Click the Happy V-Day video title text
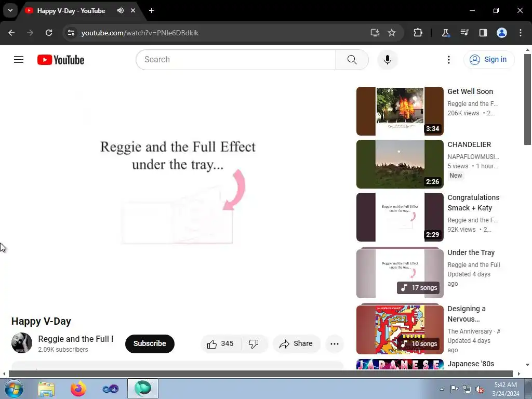Viewport: 532px width, 399px height. (41, 321)
